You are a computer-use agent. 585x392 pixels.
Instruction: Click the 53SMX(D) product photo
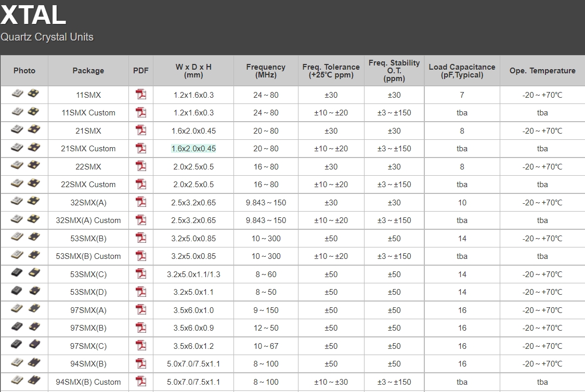(x=25, y=291)
